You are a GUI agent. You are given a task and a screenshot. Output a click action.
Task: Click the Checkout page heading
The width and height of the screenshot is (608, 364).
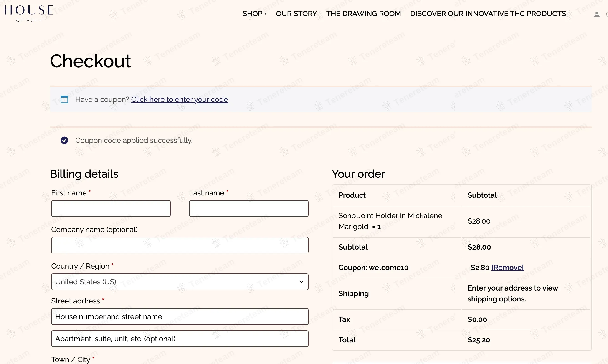(x=91, y=61)
